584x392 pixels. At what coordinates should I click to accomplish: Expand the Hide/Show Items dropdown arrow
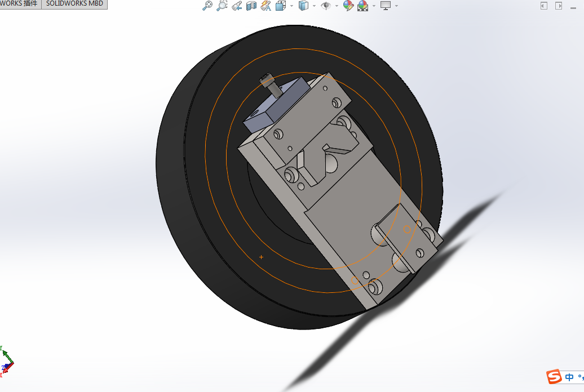pos(337,6)
